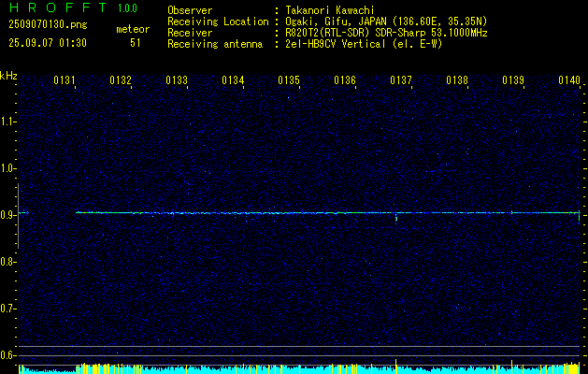The height and width of the screenshot is (374, 588).
Task: Click the Observer label
Action: (x=190, y=10)
